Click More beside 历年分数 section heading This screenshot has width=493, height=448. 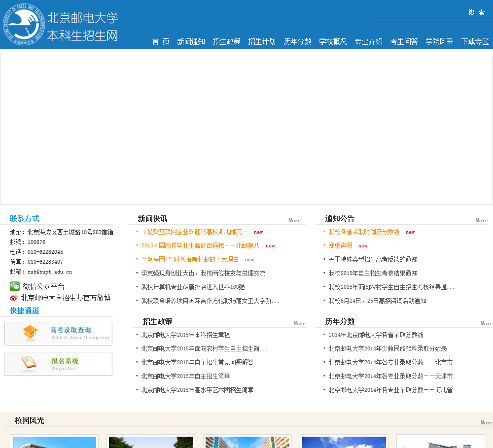(x=487, y=323)
